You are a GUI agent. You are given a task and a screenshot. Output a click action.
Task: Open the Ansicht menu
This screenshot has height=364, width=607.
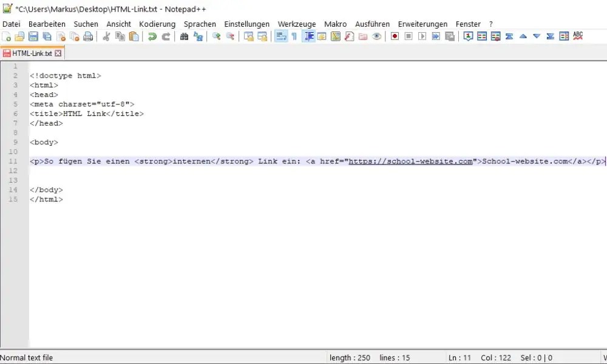[x=119, y=24]
